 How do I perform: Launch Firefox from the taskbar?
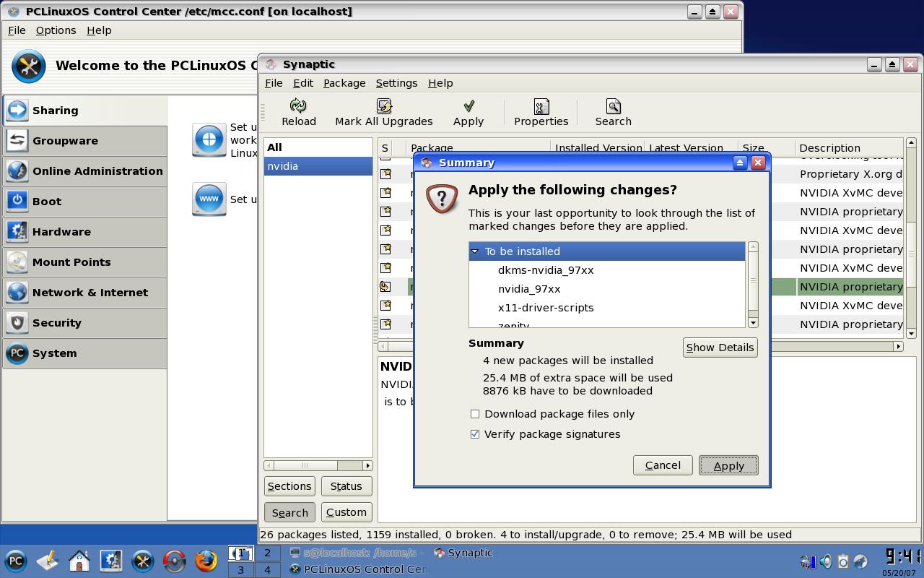(x=206, y=561)
